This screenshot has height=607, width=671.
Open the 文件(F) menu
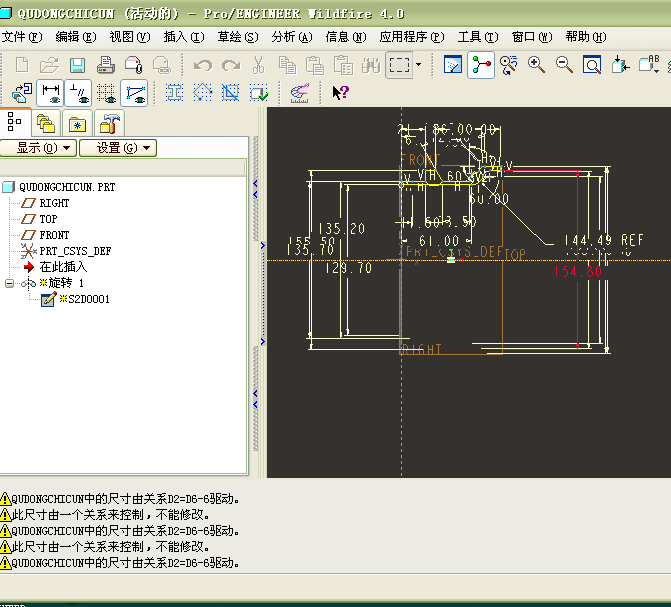pos(22,37)
